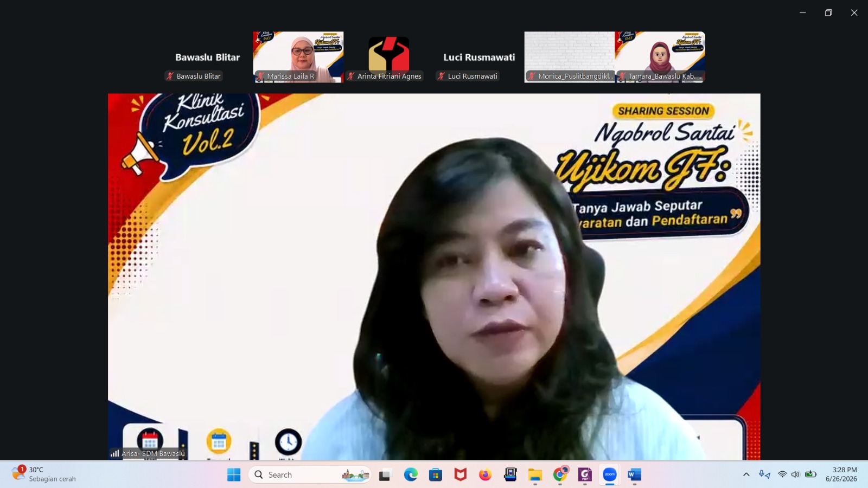
Task: Open Microsoft Store from the taskbar
Action: [x=435, y=475]
